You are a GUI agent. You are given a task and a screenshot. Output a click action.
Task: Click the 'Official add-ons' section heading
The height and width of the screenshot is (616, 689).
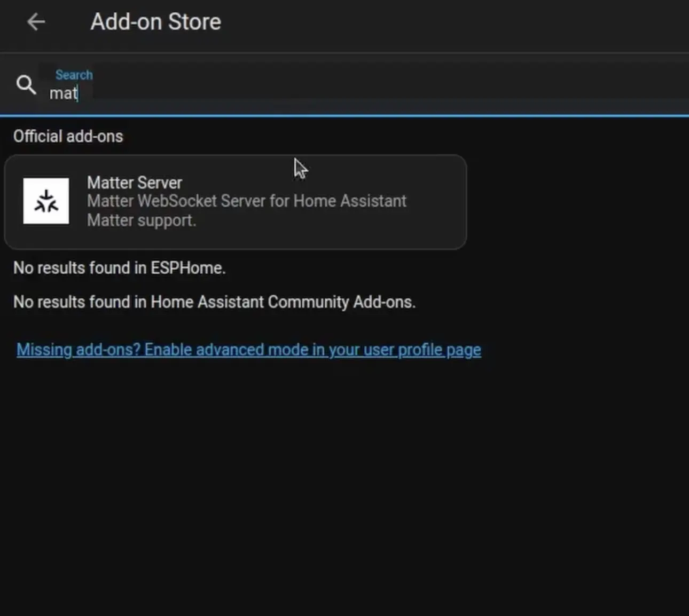[x=68, y=137]
